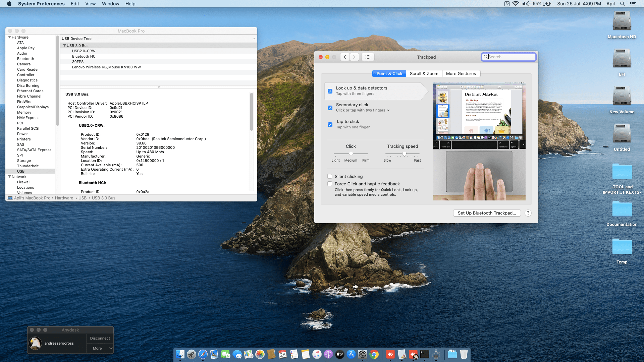Enable Silent clicking
The height and width of the screenshot is (362, 644).
(x=330, y=176)
